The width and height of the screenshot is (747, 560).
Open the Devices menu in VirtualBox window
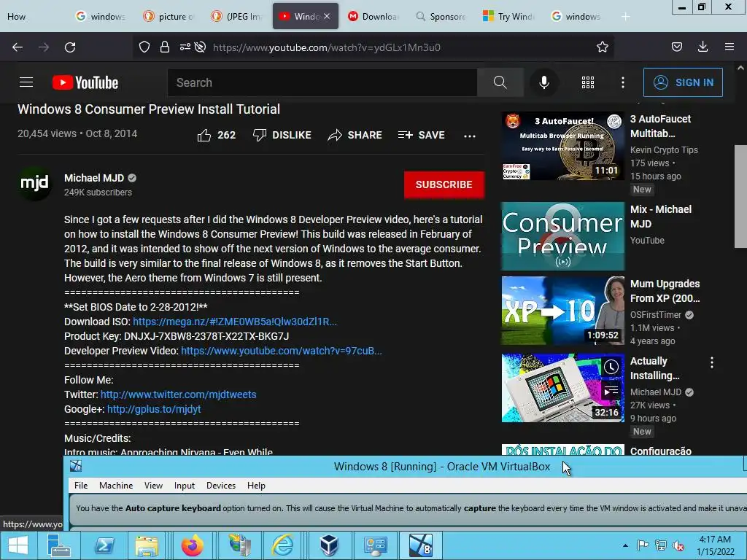[220, 485]
